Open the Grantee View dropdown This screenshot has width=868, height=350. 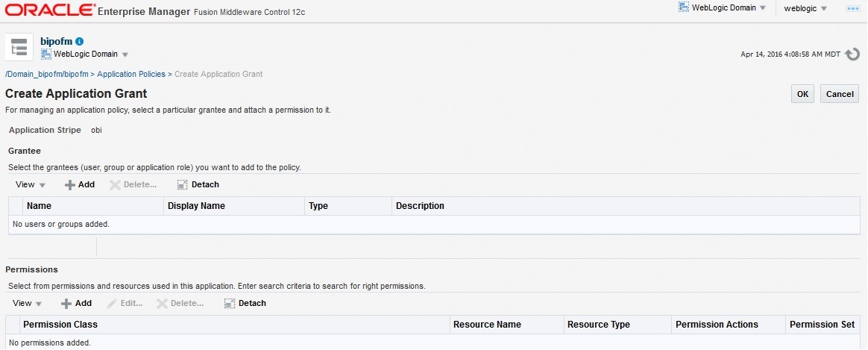tap(31, 184)
